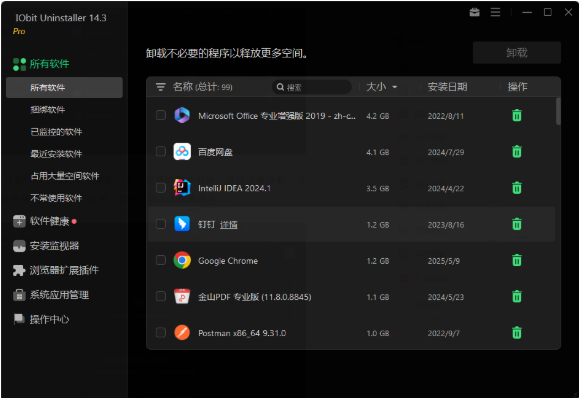Screen dimensions: 582x398
Task: Tick the checkbox for Microsoft Office
Action: [161, 115]
